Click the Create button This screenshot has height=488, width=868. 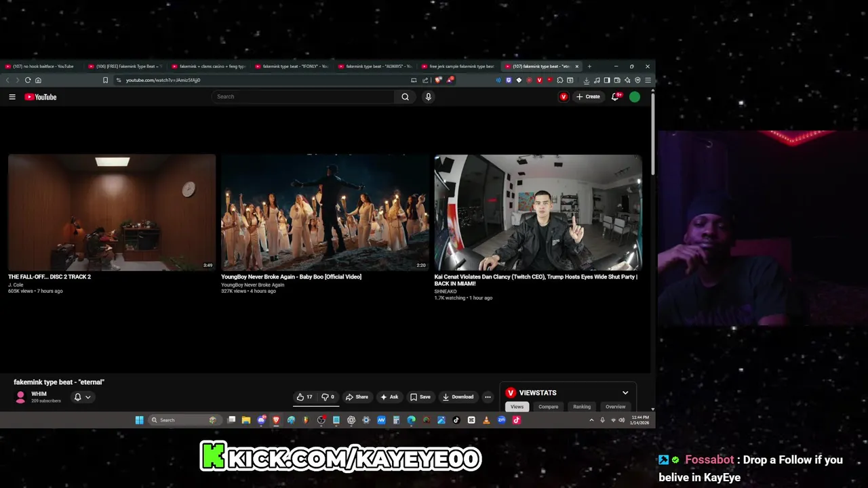pyautogui.click(x=588, y=97)
